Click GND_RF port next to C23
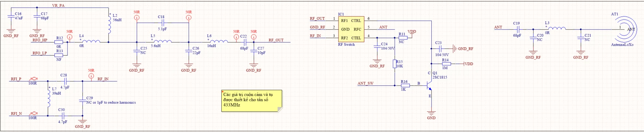The width and height of the screenshot is (644, 132). coord(463,48)
